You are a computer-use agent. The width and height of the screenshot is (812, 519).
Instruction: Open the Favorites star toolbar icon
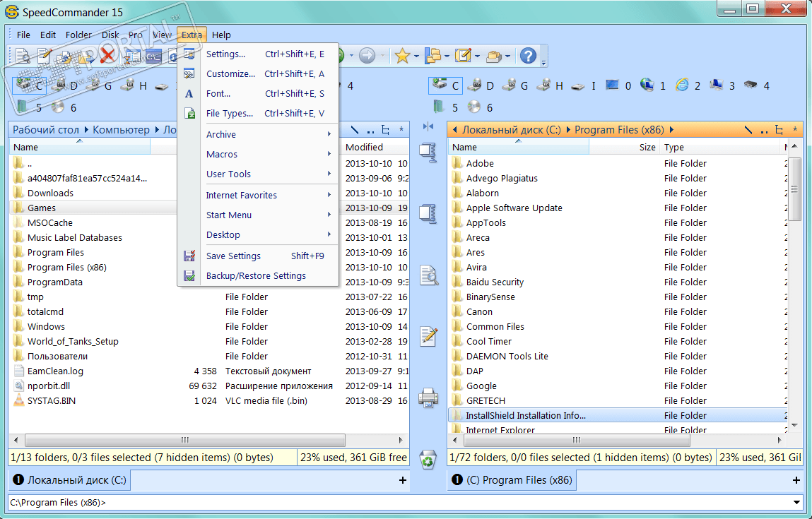click(402, 55)
